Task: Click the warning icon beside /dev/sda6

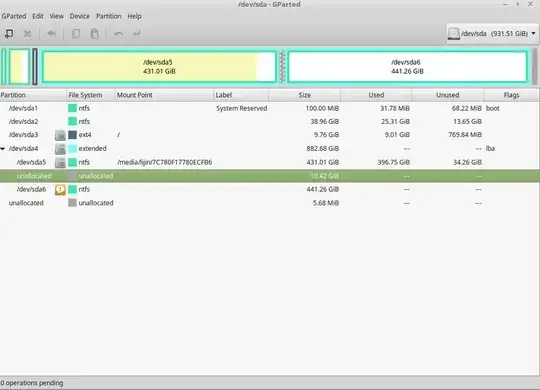Action: pyautogui.click(x=60, y=189)
